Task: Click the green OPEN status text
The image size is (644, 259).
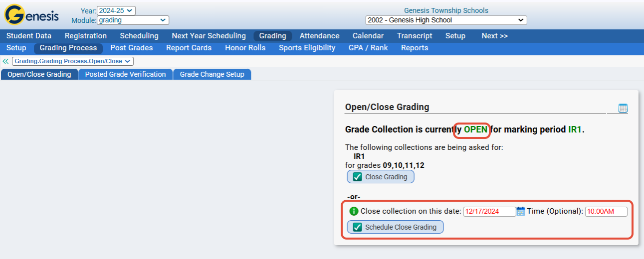Action: 476,129
